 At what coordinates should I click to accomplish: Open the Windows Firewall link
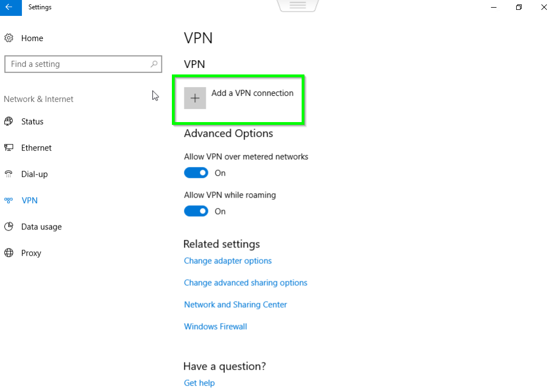(216, 327)
